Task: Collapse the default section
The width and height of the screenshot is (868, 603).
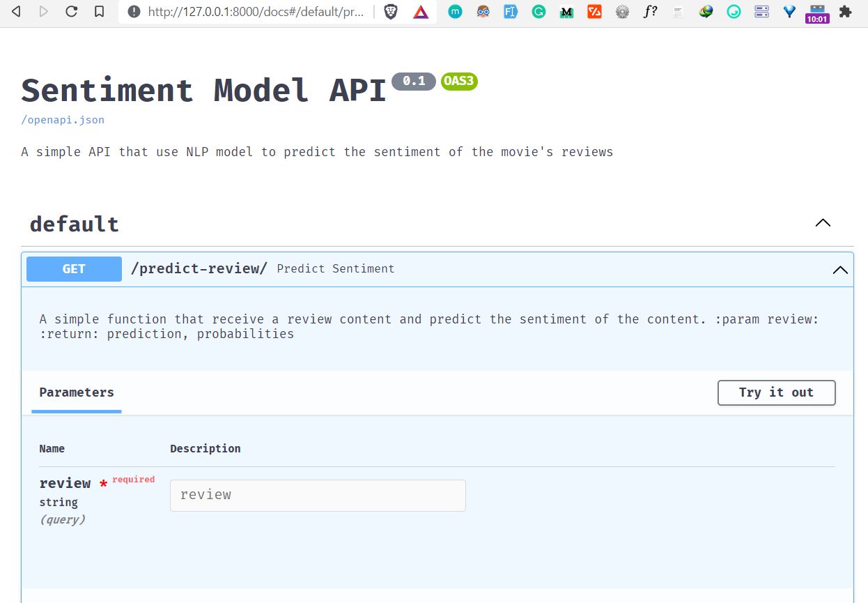Action: click(x=823, y=223)
